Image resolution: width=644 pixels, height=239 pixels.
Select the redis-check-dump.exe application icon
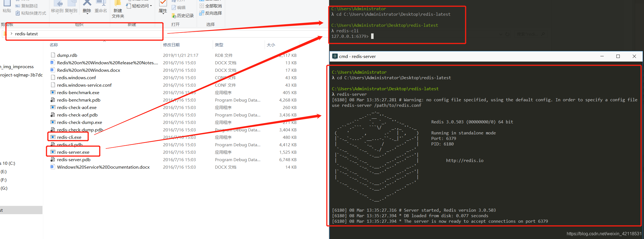pos(53,122)
